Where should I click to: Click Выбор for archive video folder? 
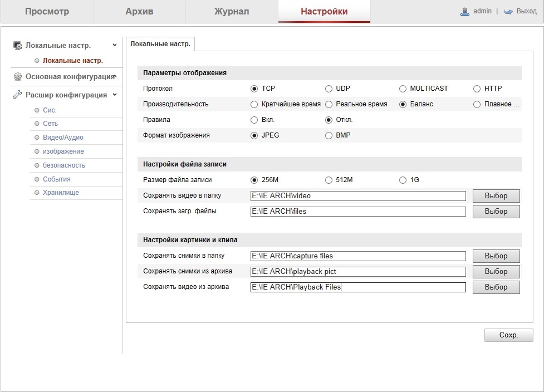pyautogui.click(x=496, y=287)
